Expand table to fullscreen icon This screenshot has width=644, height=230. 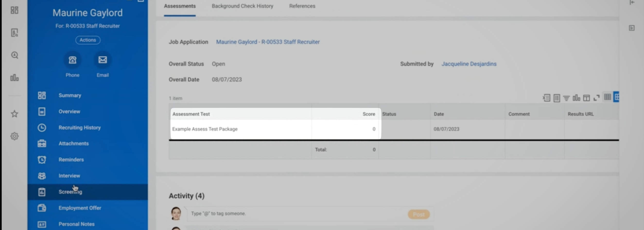(597, 98)
